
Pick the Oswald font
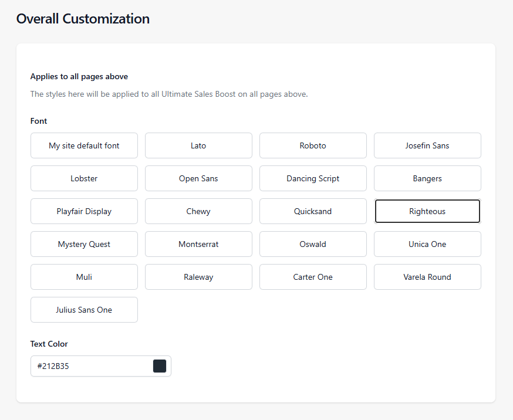[313, 244]
